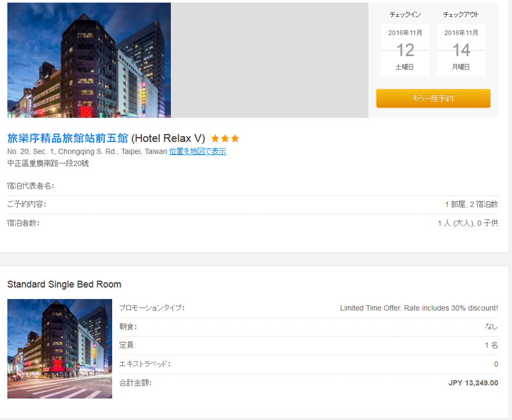Click the Standard Single Bed Room heading

tap(65, 284)
